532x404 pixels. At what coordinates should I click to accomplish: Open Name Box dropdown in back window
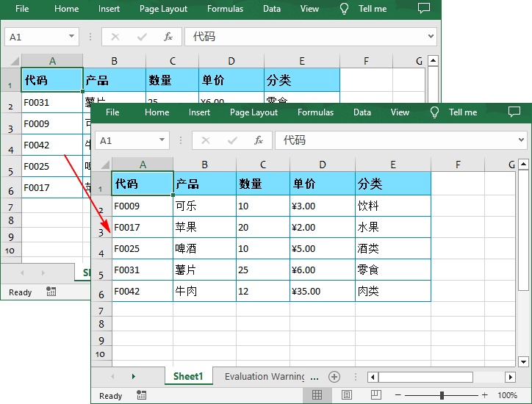pos(71,36)
